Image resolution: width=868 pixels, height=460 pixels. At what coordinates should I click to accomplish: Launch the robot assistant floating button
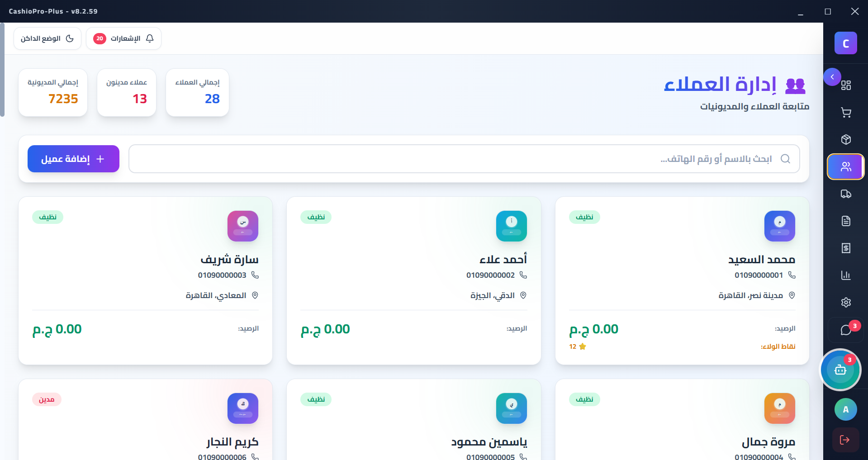840,370
